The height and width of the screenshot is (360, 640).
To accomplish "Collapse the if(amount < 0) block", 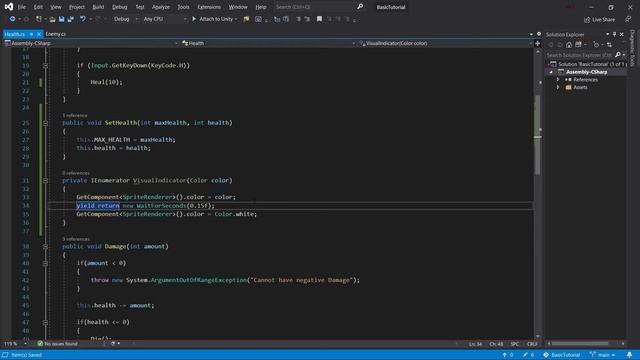I will click(x=45, y=263).
